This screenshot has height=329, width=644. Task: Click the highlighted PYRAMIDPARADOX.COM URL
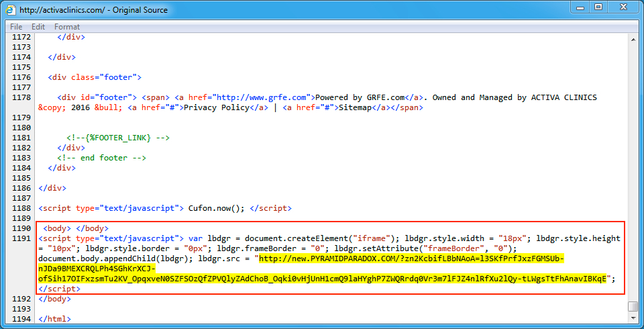point(323,269)
